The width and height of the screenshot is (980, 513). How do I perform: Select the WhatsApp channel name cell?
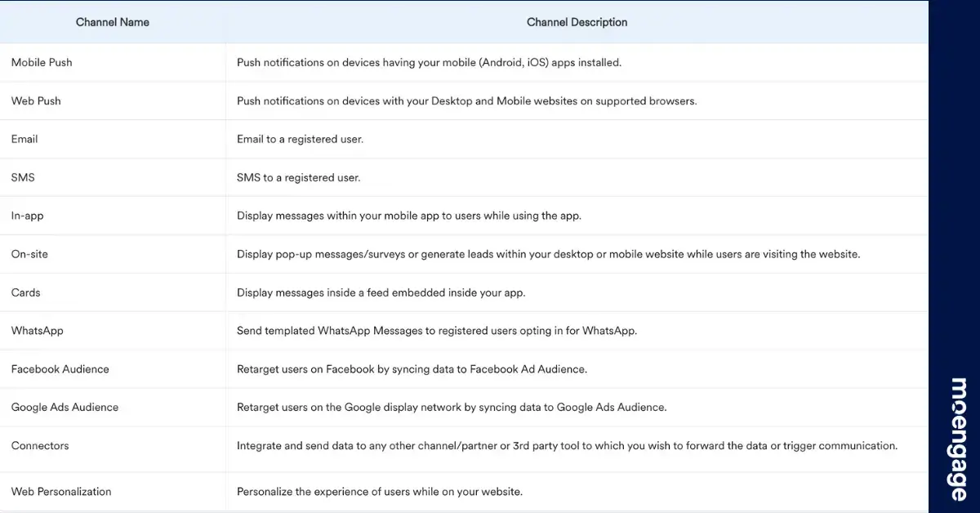[x=113, y=331]
